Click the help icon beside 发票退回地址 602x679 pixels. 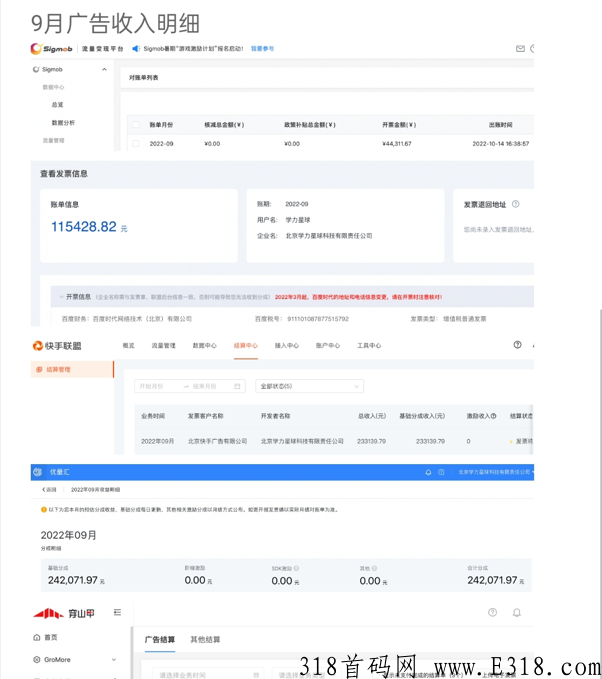click(515, 204)
